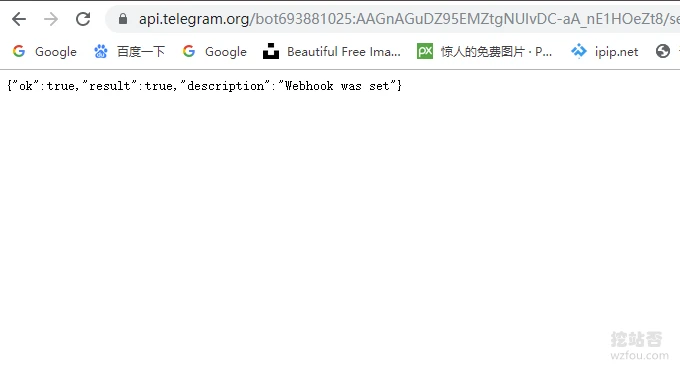The width and height of the screenshot is (680, 366).
Task: Click the forward navigation arrow
Action: pyautogui.click(x=51, y=19)
